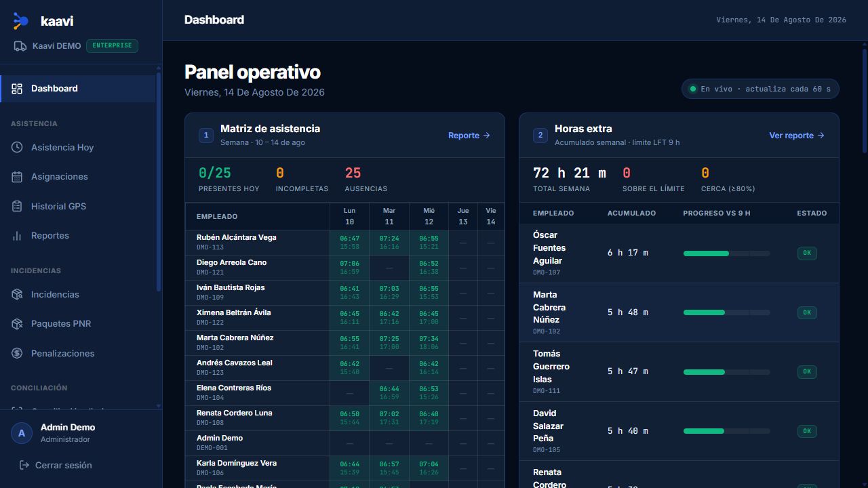Click the kaavi logo icon
Image resolution: width=868 pixels, height=488 pixels.
[x=20, y=21]
